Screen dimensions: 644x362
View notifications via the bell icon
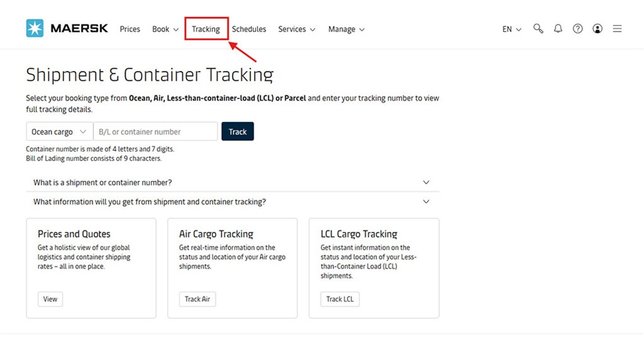pos(557,29)
